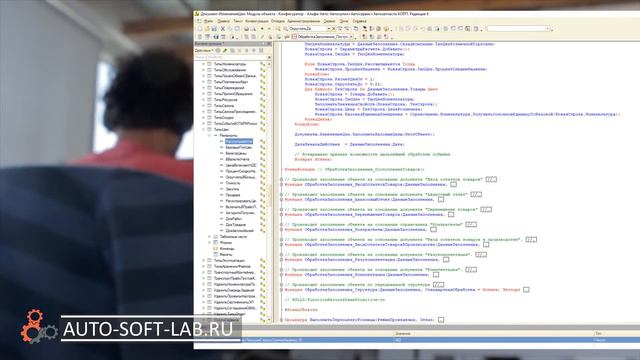Click code line Возврат Истина
640x360 pixels.
(x=313, y=159)
